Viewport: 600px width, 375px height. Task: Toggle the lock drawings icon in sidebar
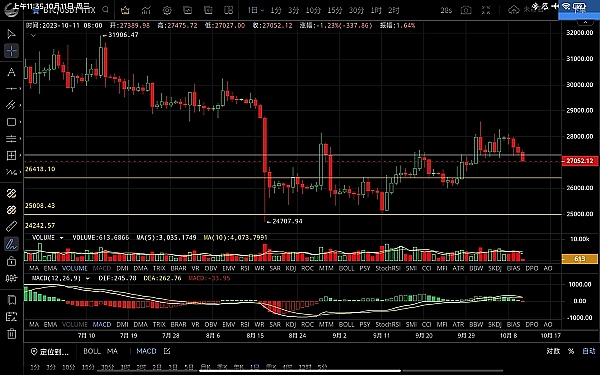coord(11,262)
